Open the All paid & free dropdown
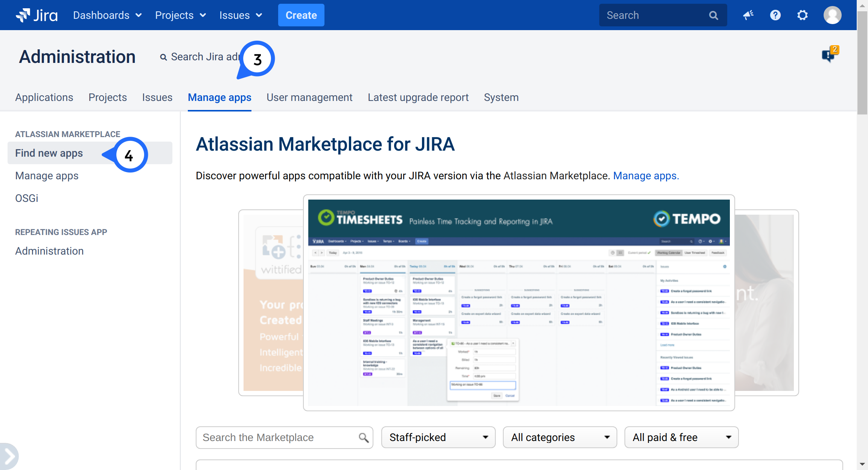 point(681,437)
